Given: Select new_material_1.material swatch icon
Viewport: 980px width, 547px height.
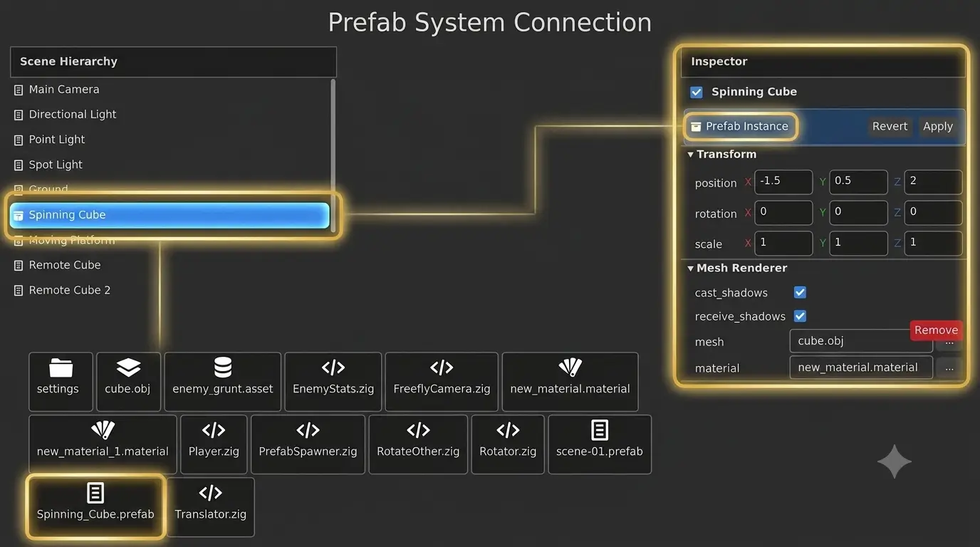Looking at the screenshot, I should pos(103,429).
